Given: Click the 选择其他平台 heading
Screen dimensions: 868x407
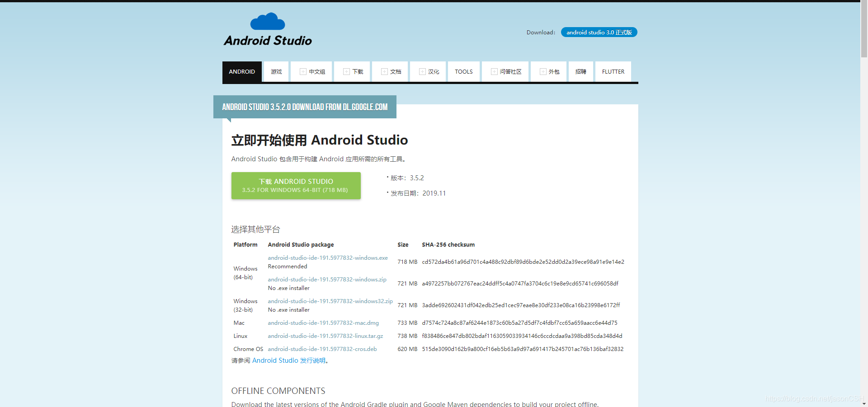Looking at the screenshot, I should pyautogui.click(x=255, y=229).
